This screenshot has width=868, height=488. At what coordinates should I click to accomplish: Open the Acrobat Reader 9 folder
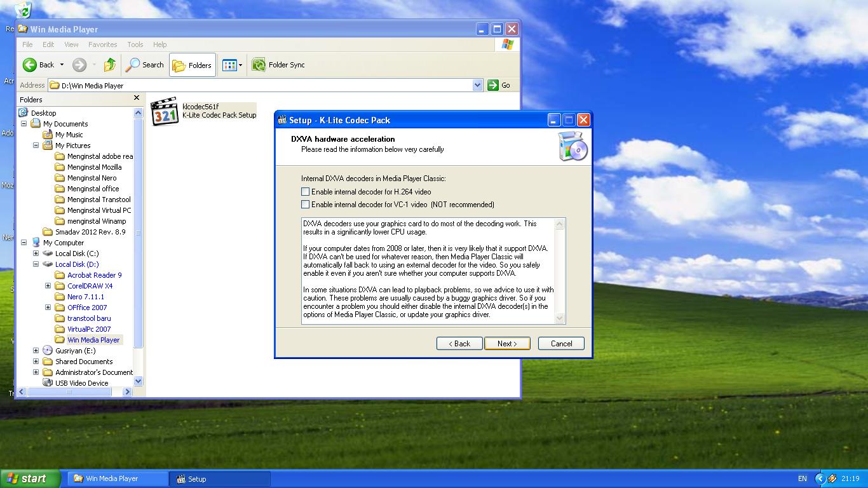click(x=94, y=275)
